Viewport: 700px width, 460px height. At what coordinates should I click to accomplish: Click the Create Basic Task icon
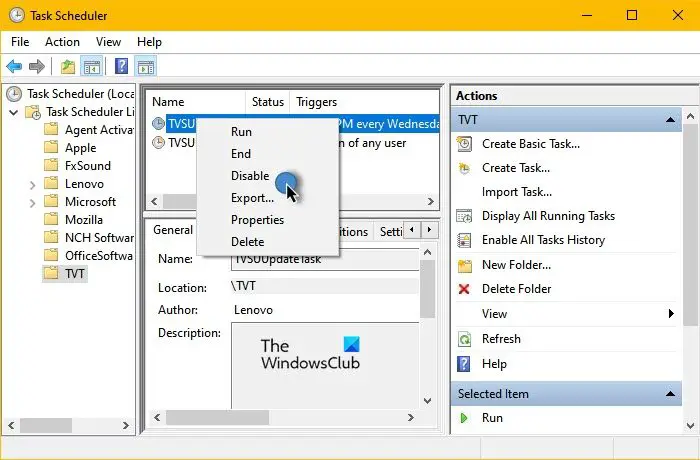(x=464, y=144)
